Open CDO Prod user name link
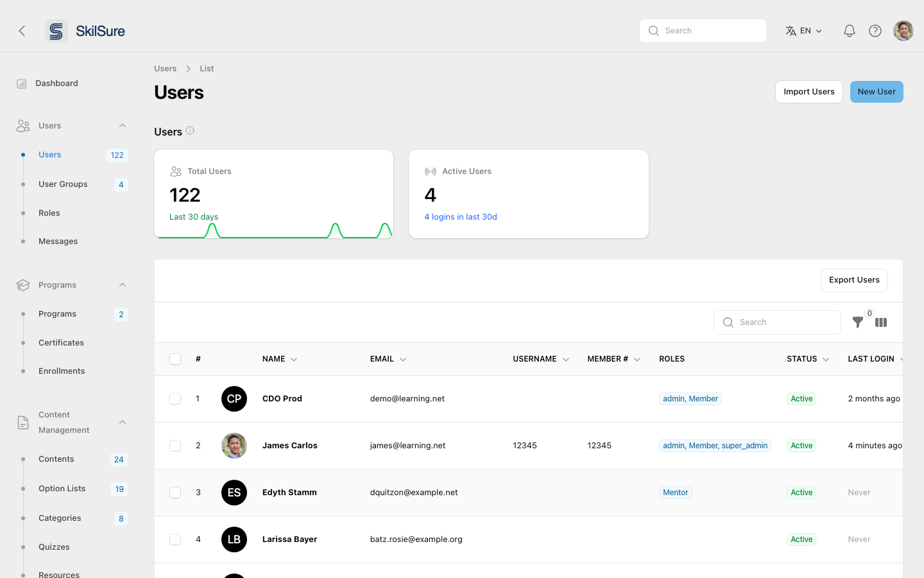 [282, 399]
